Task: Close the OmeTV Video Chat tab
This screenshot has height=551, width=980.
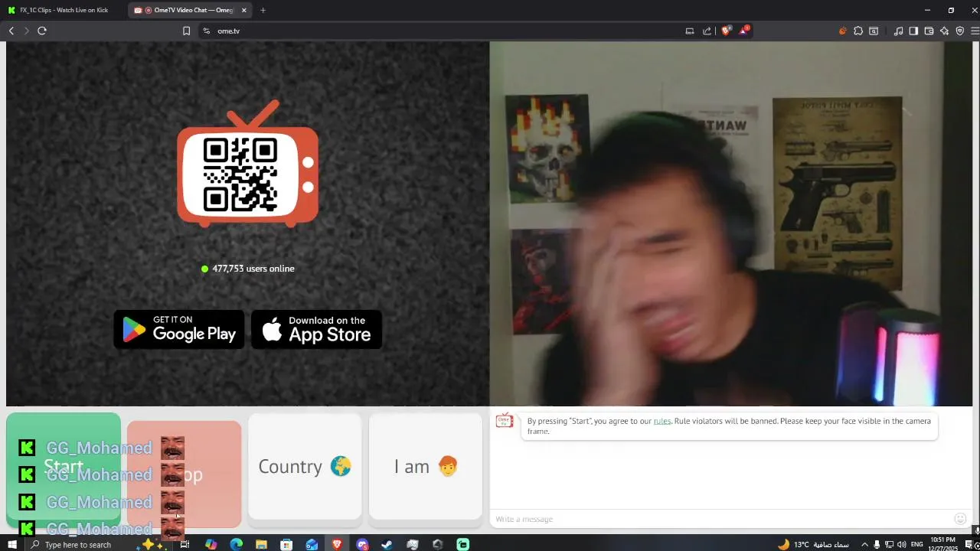Action: tap(244, 10)
